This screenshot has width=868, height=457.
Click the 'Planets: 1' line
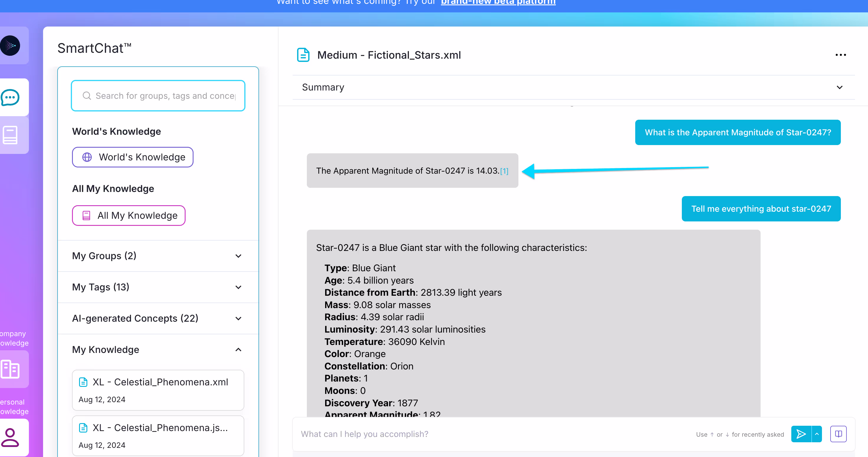(346, 378)
